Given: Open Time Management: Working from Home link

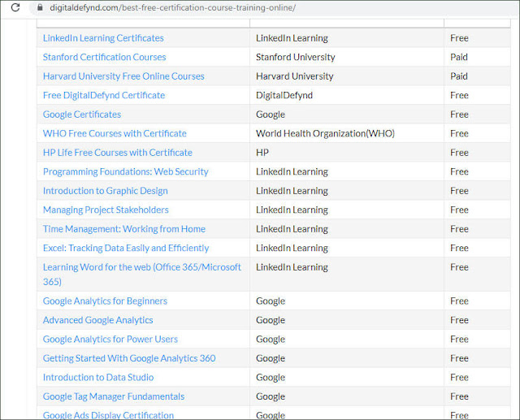Looking at the screenshot, I should [x=124, y=229].
